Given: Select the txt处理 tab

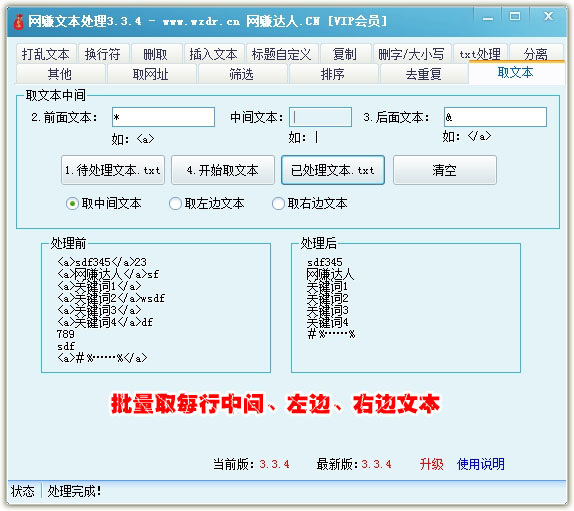Looking at the screenshot, I should point(480,54).
